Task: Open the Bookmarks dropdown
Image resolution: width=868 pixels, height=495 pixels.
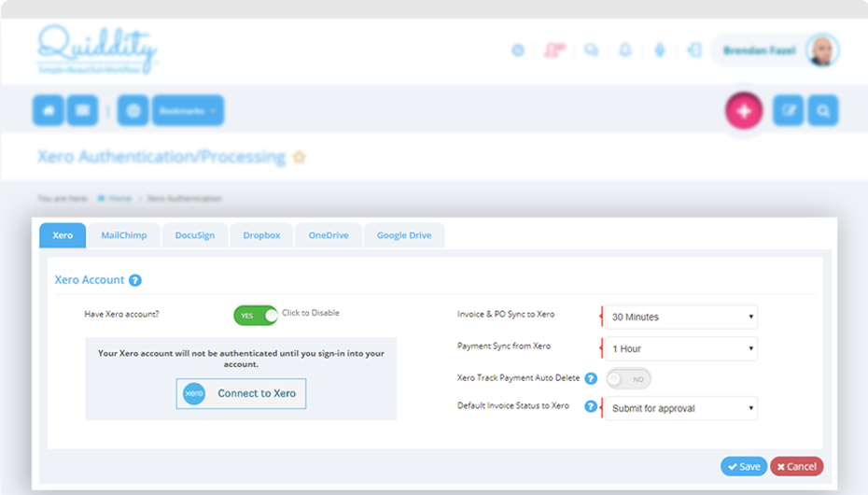Action: [x=189, y=111]
